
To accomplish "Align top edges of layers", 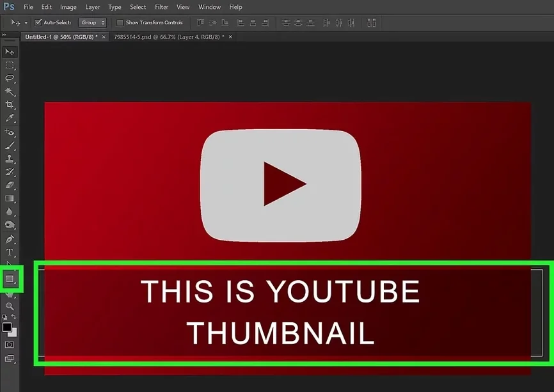I will point(200,23).
